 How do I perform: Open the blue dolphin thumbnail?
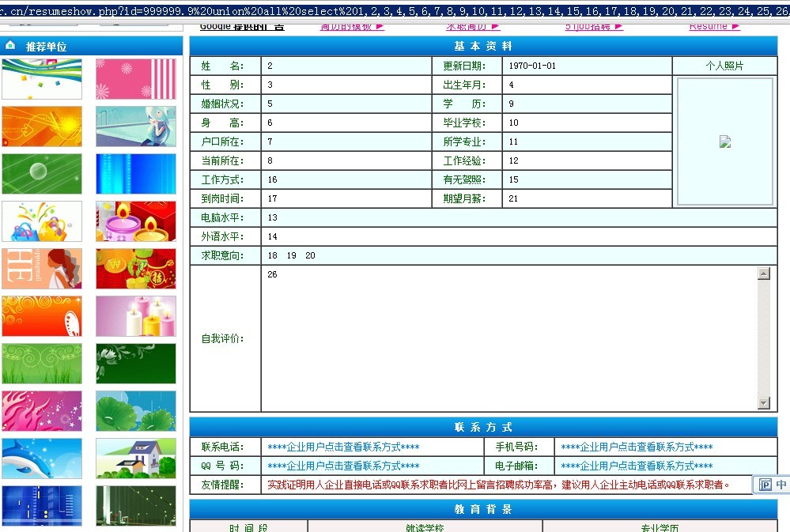(42, 458)
